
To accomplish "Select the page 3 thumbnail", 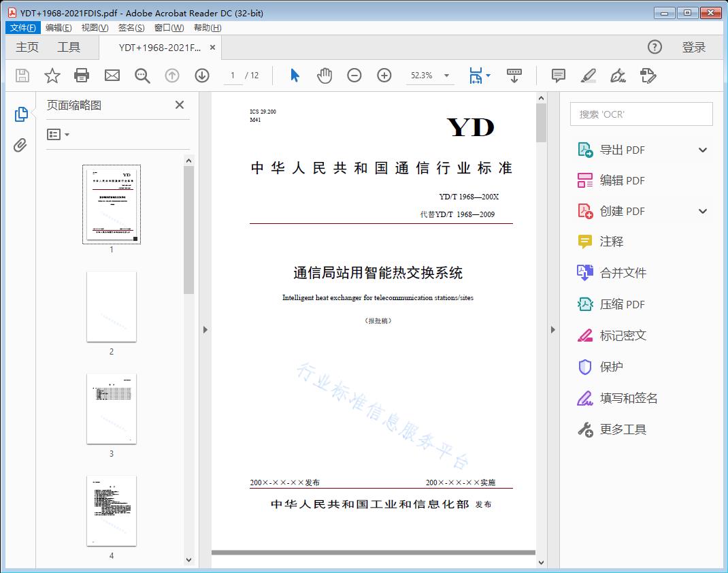I will point(111,408).
